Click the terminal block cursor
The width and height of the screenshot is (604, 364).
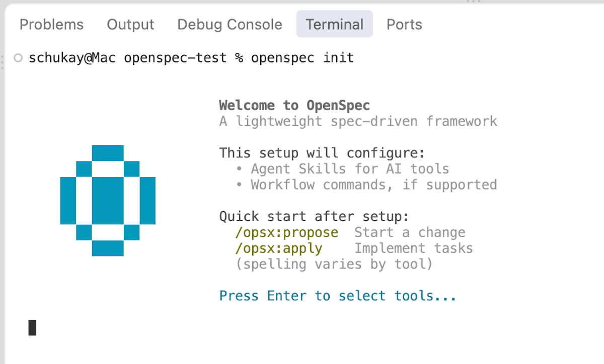(32, 328)
